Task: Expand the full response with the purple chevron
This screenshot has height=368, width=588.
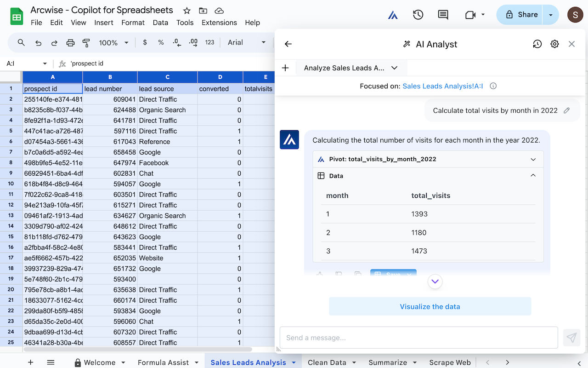Action: coord(435,281)
